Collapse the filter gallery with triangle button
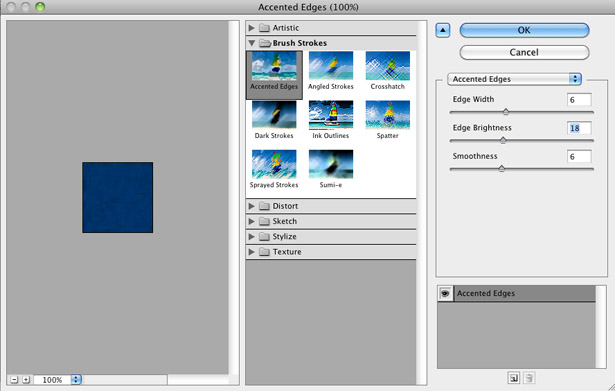 [x=443, y=30]
